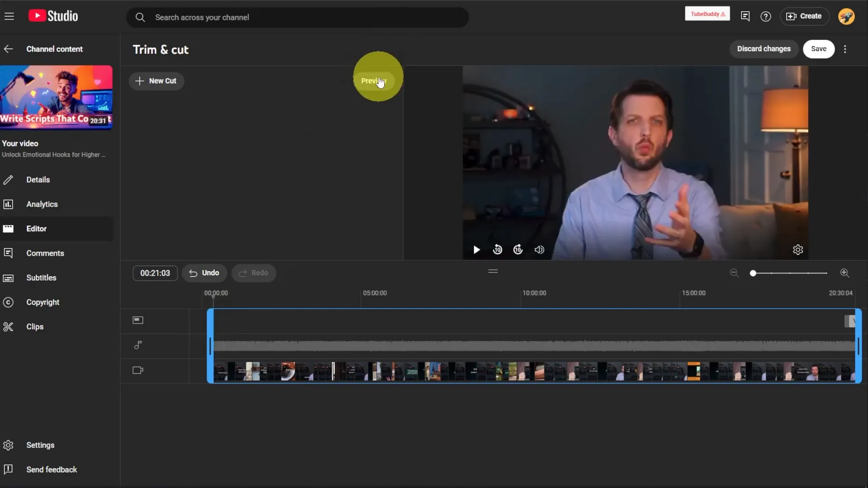Save the trim edits
Screen dimensions: 868x488
[x=818, y=49]
